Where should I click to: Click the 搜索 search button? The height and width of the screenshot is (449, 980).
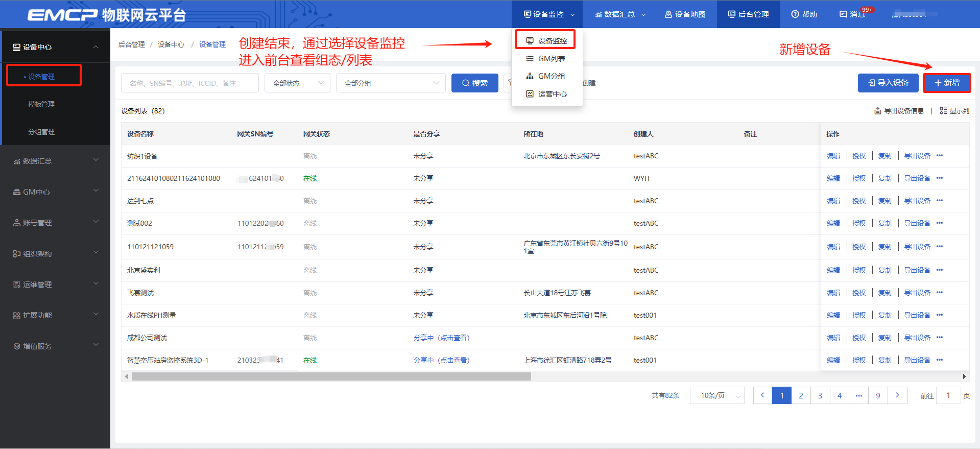point(475,83)
